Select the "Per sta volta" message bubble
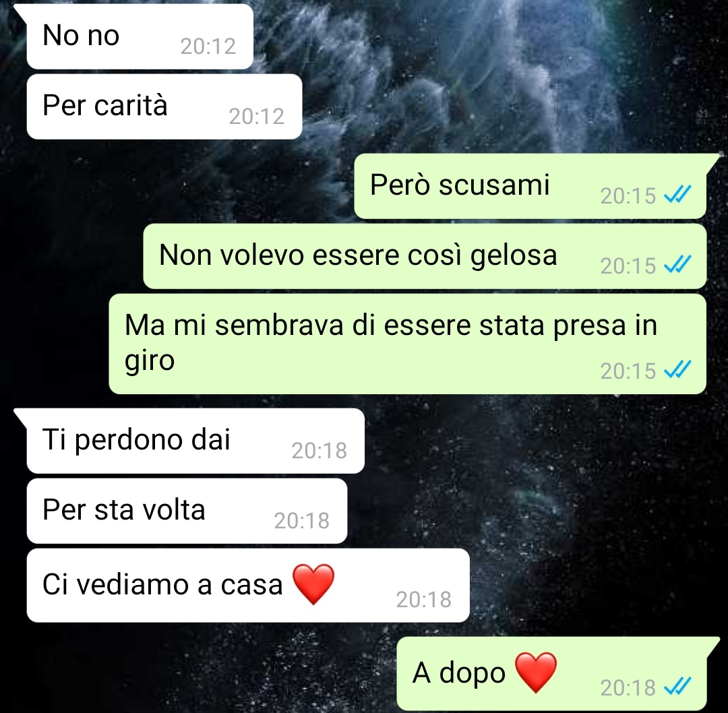Screen dimensions: 728x713 click(187, 511)
